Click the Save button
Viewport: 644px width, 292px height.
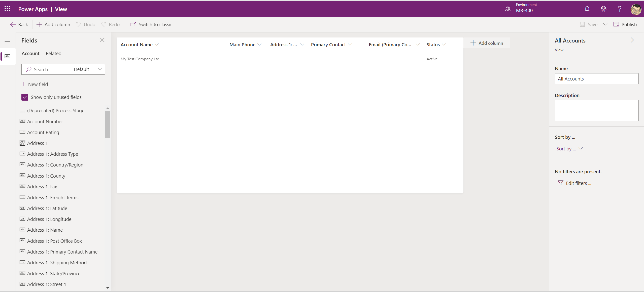[589, 24]
